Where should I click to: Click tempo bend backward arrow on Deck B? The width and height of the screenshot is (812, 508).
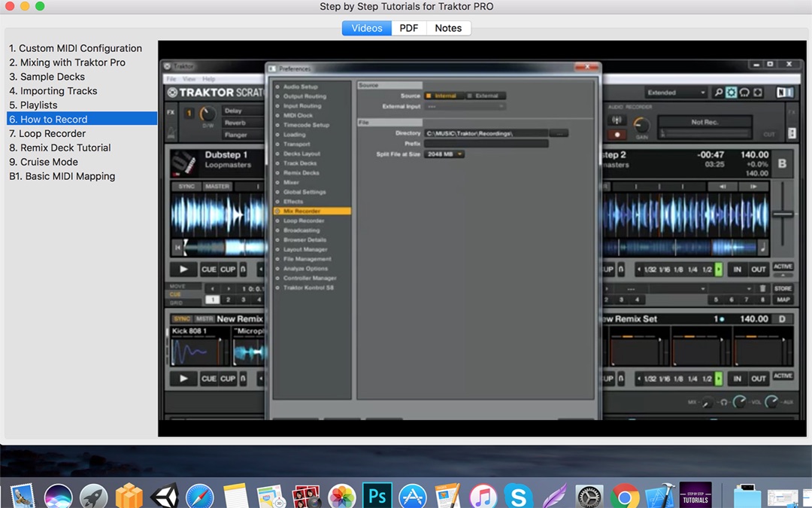[x=723, y=186]
